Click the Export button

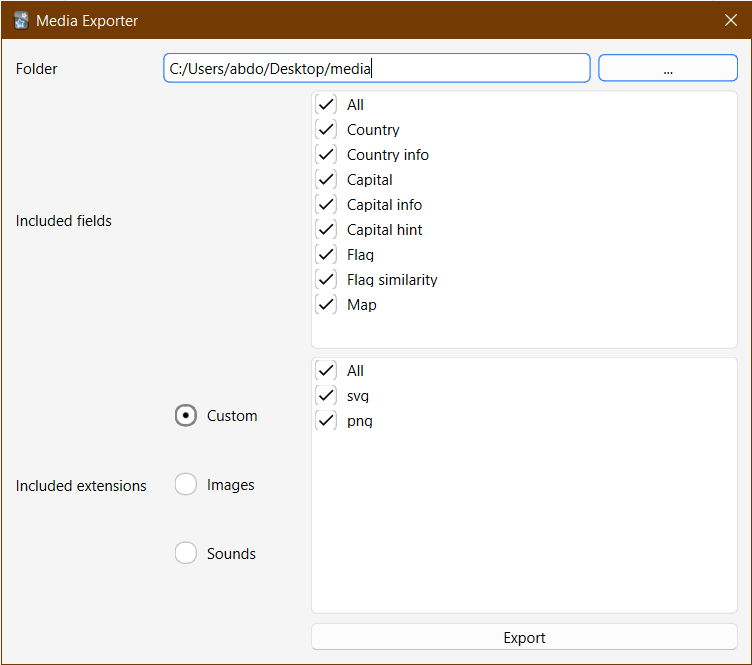(524, 637)
